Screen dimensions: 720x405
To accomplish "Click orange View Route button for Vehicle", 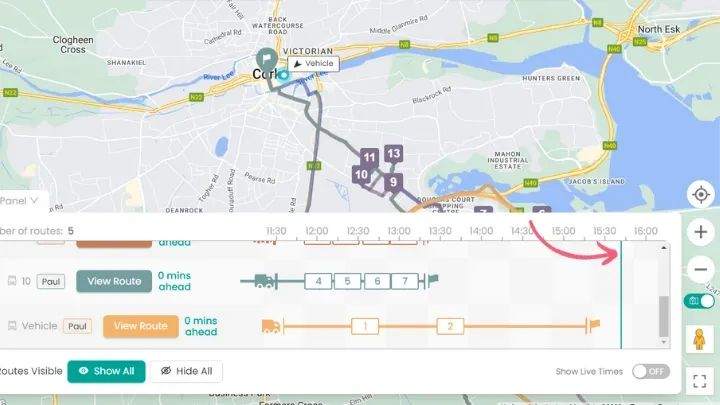I will pyautogui.click(x=141, y=326).
